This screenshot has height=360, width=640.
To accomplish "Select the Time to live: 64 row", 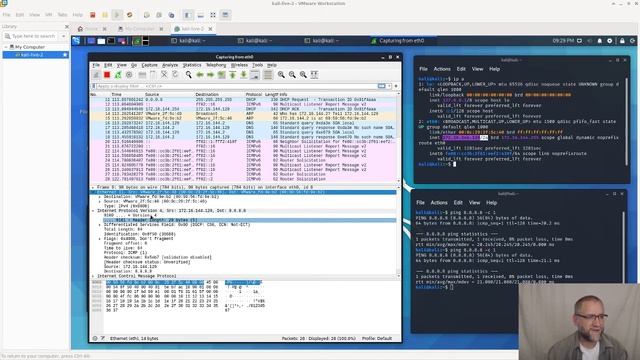I will coord(123,248).
